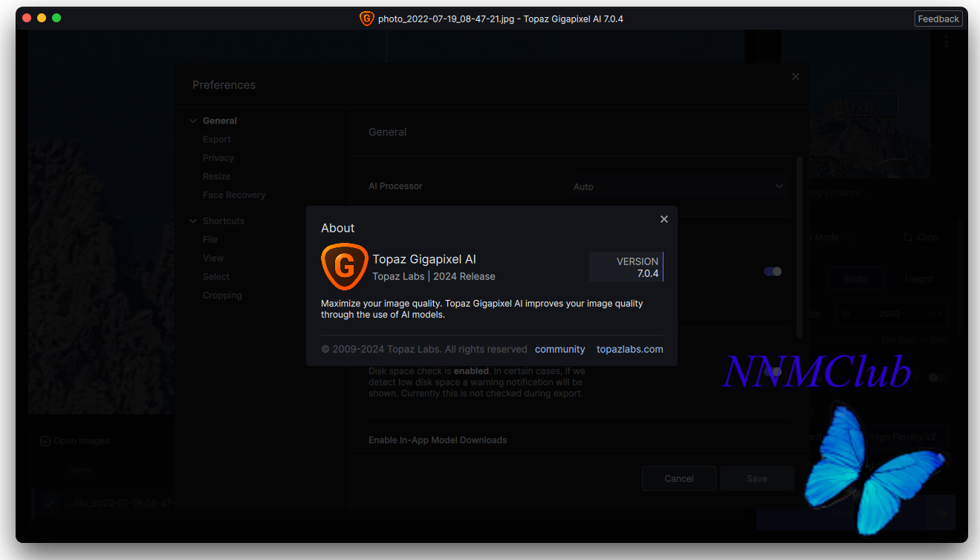Open the Face Recovery preferences page

(234, 195)
